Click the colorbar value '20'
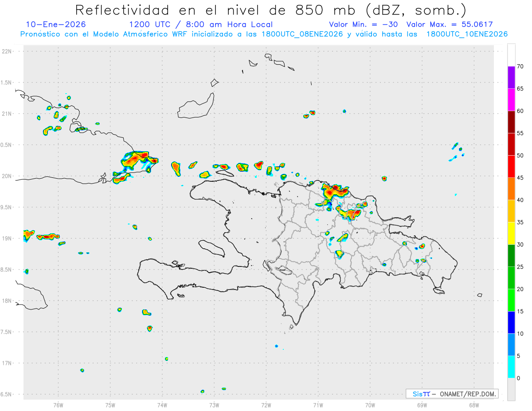 [520, 289]
